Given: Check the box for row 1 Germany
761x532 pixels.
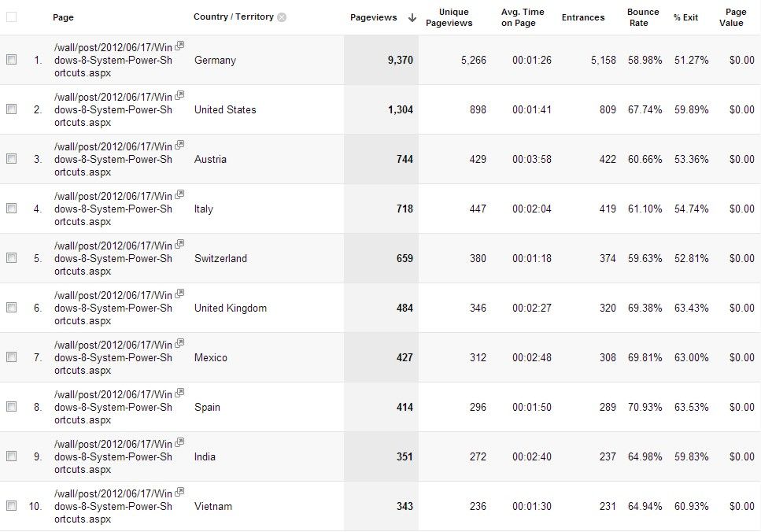Looking at the screenshot, I should pyautogui.click(x=11, y=60).
